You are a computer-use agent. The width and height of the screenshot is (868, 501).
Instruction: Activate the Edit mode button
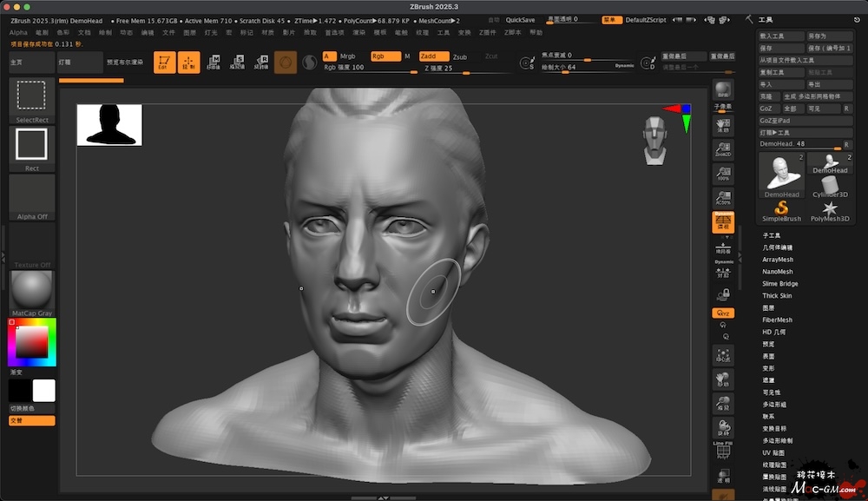click(x=164, y=62)
